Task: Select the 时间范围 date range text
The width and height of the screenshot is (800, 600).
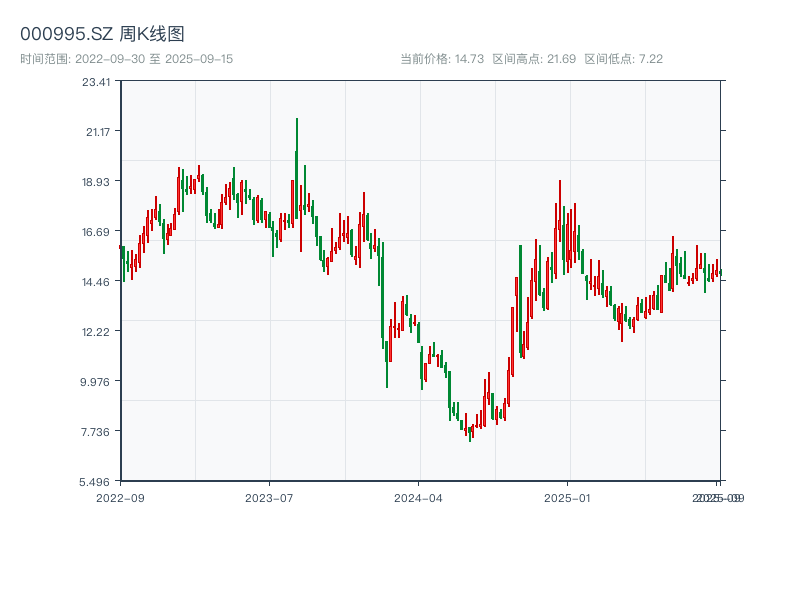Action: point(126,59)
